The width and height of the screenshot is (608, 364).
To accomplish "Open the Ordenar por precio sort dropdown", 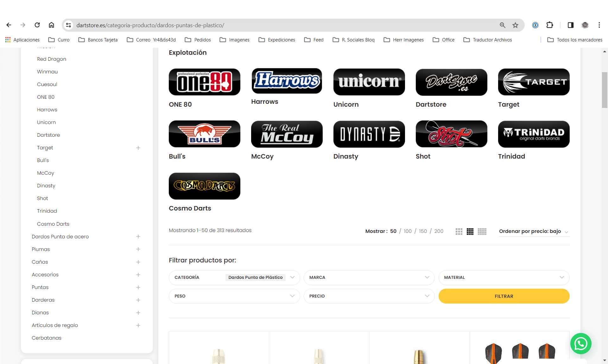I will [534, 231].
